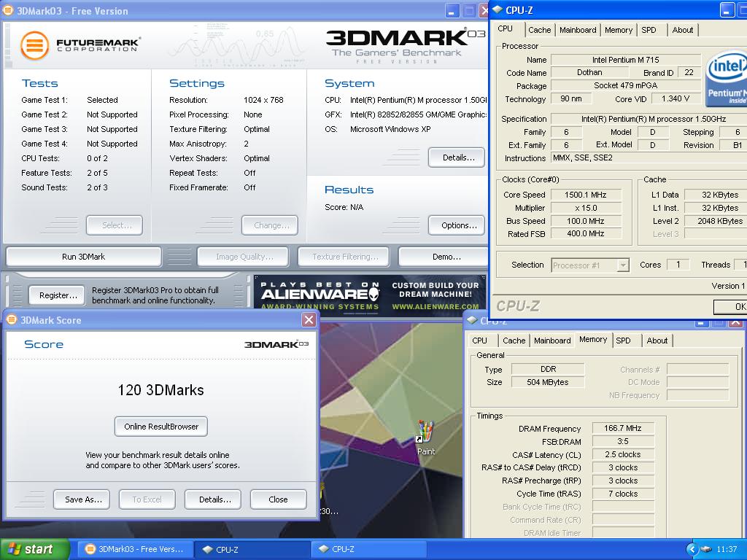Image resolution: width=747 pixels, height=560 pixels.
Task: Click the Core VID 1.340 V value
Action: (676, 98)
